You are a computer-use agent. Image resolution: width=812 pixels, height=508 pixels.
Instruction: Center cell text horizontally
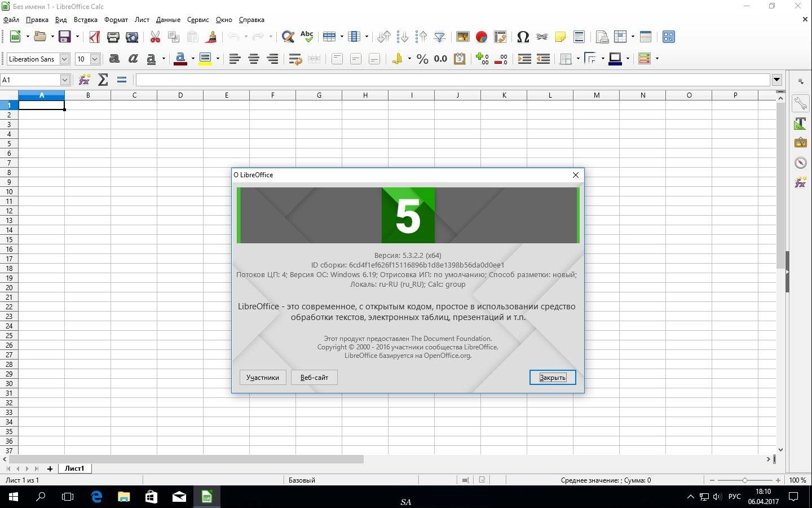pos(254,59)
